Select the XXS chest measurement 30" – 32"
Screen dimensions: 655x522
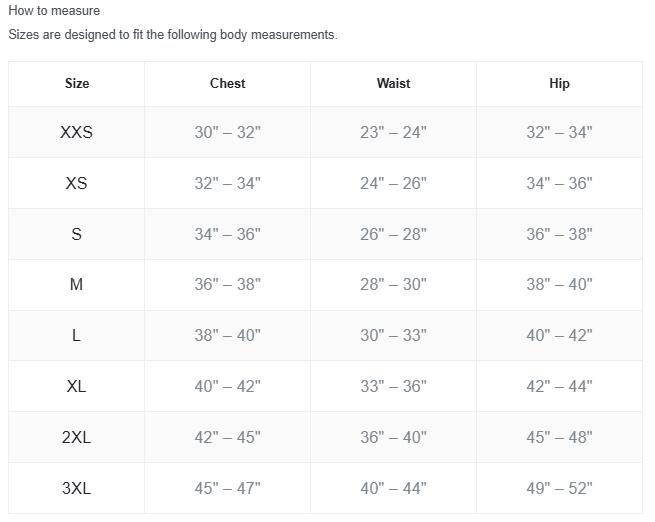[x=228, y=132]
